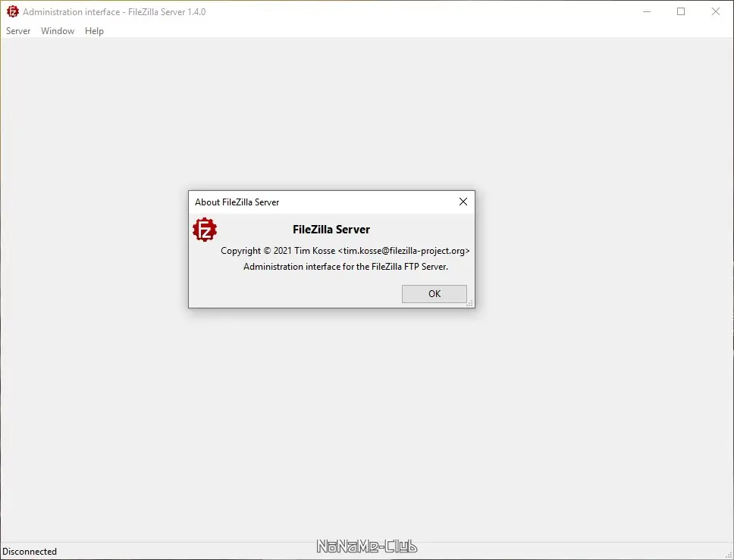
Task: Click the copyright line with Tim Kosse's email
Action: 345,251
